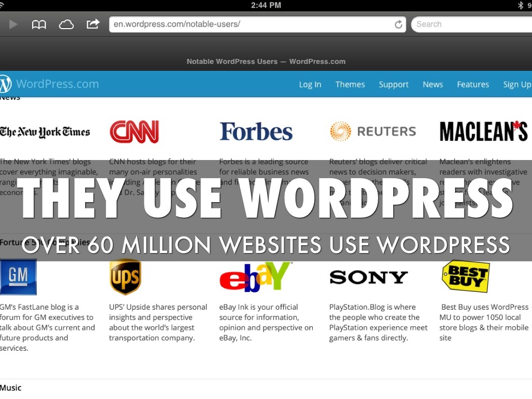Go to the Features page
The width and height of the screenshot is (532, 399).
(x=473, y=85)
